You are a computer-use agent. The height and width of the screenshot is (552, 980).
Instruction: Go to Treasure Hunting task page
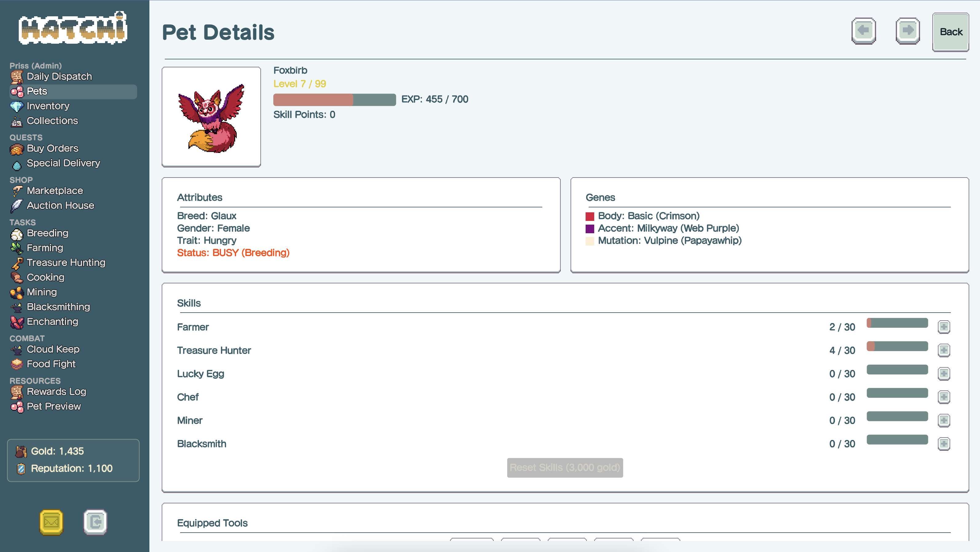[x=66, y=263]
